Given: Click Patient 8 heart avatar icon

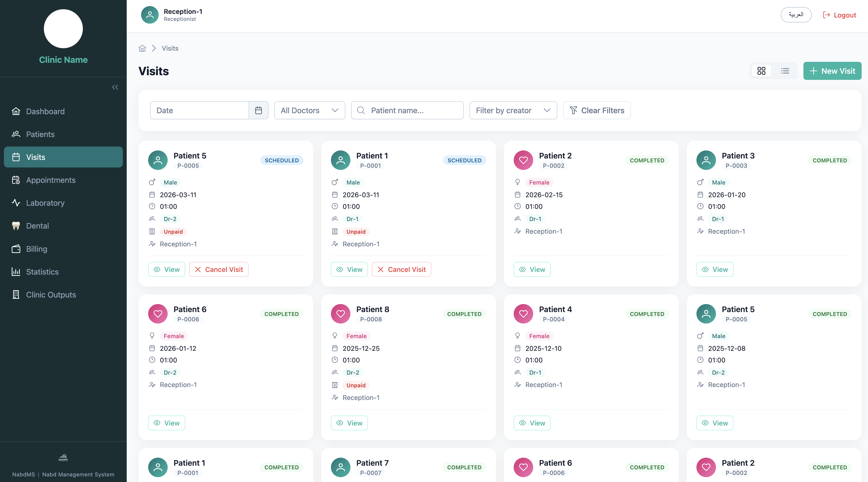Looking at the screenshot, I should 341,314.
